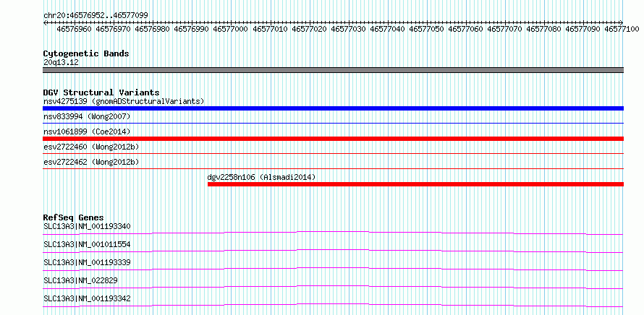
Task: Click the 20q13.12 band label
Action: click(62, 63)
